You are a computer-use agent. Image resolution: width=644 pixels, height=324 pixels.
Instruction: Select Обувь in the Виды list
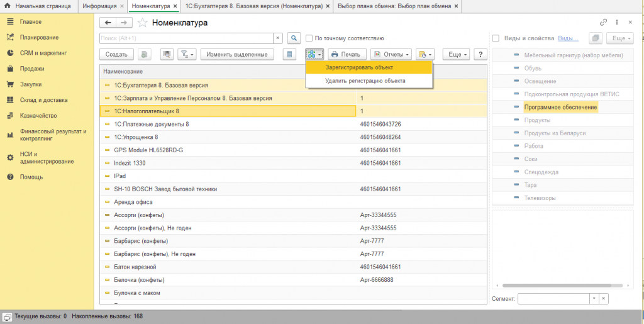[533, 68]
